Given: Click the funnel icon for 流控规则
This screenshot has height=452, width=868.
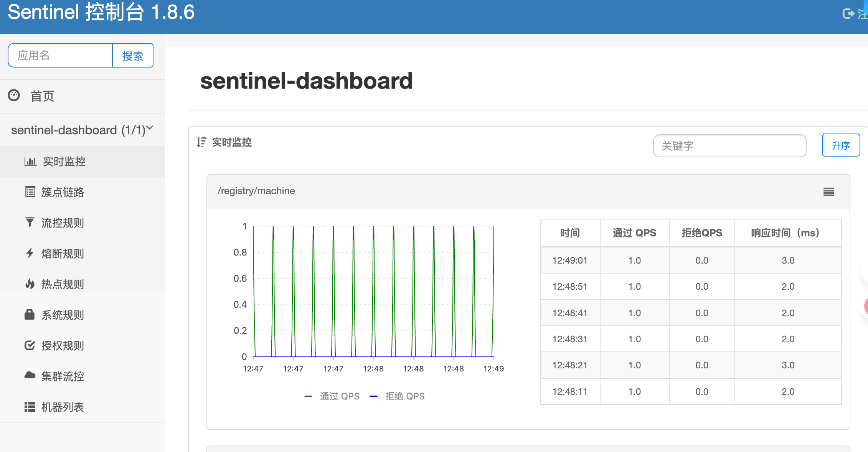Looking at the screenshot, I should [x=30, y=222].
